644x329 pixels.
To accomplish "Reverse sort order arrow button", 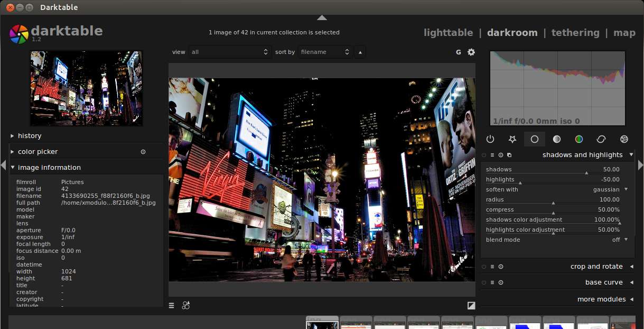I will (360, 52).
